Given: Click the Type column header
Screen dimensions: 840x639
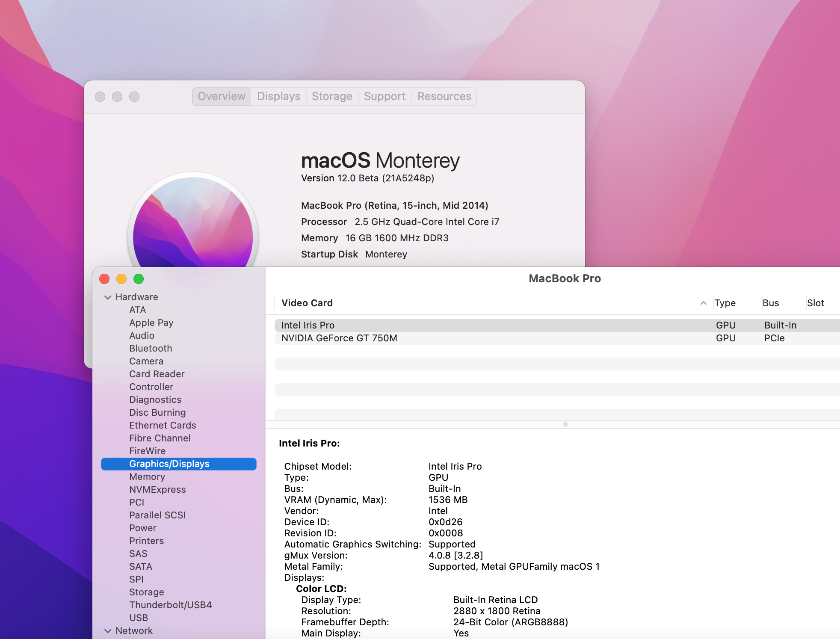Looking at the screenshot, I should tap(725, 303).
